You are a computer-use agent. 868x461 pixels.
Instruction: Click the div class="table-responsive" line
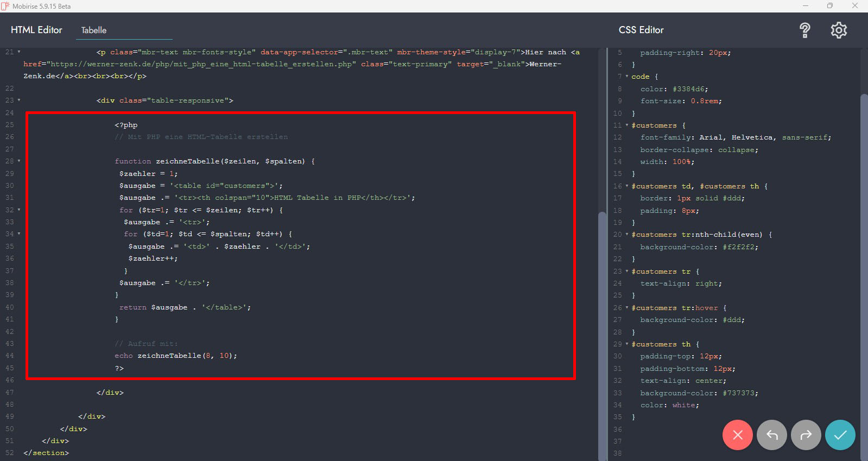(x=165, y=100)
